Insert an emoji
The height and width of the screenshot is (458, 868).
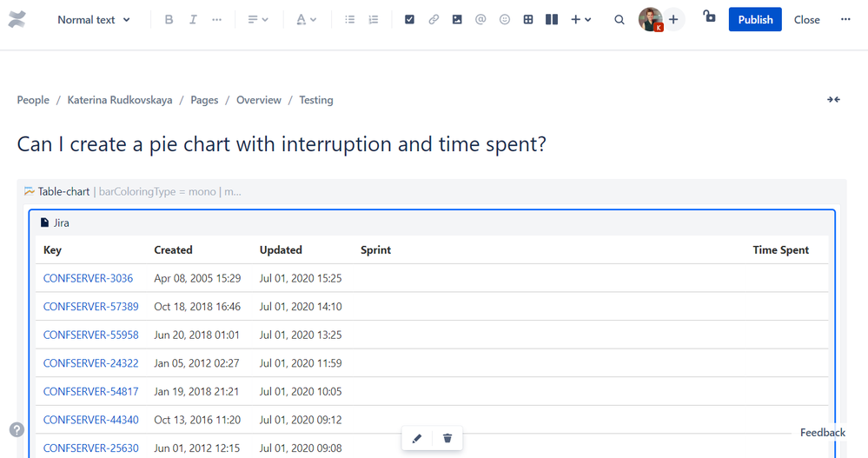click(504, 19)
